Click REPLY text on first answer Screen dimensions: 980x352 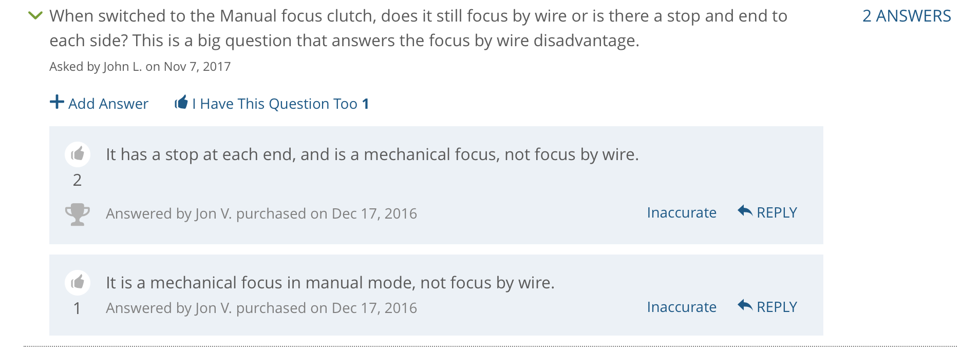coord(777,212)
